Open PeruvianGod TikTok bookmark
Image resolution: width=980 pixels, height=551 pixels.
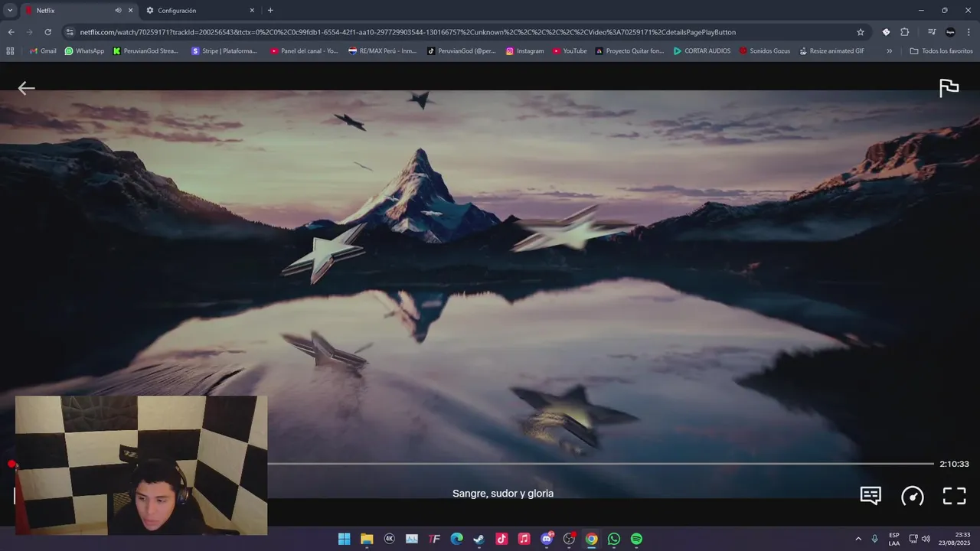coord(462,51)
